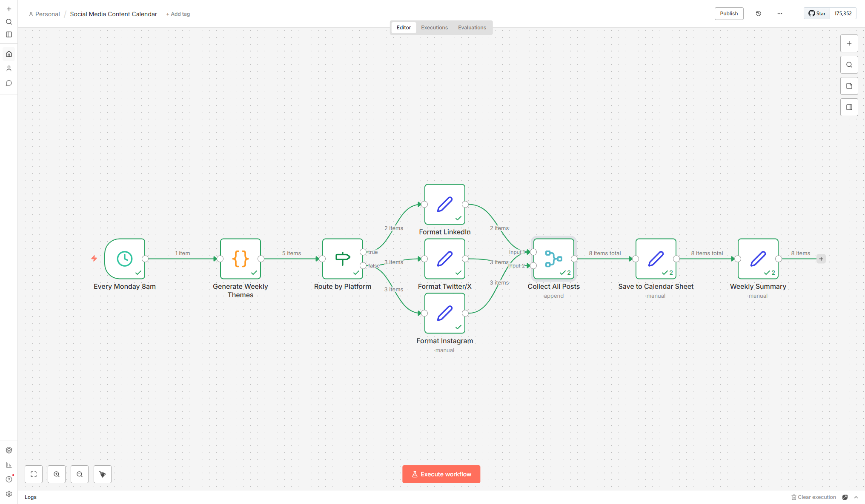Open canvas search with the magnifier icon
865x504 pixels.
coord(849,64)
